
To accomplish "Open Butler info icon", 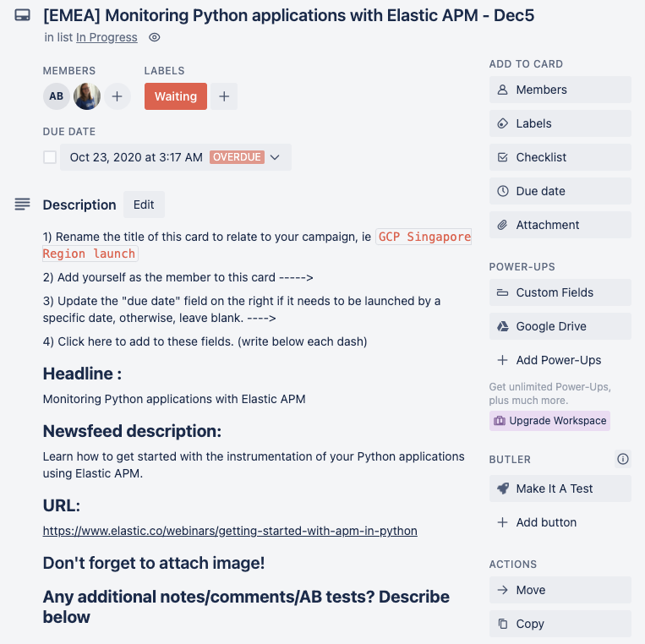I will click(623, 459).
